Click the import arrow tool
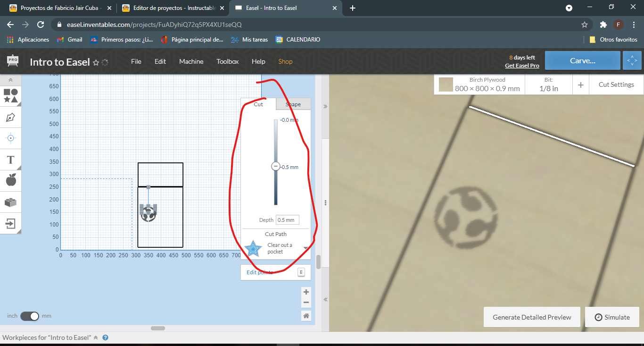The height and width of the screenshot is (346, 644). pyautogui.click(x=11, y=223)
